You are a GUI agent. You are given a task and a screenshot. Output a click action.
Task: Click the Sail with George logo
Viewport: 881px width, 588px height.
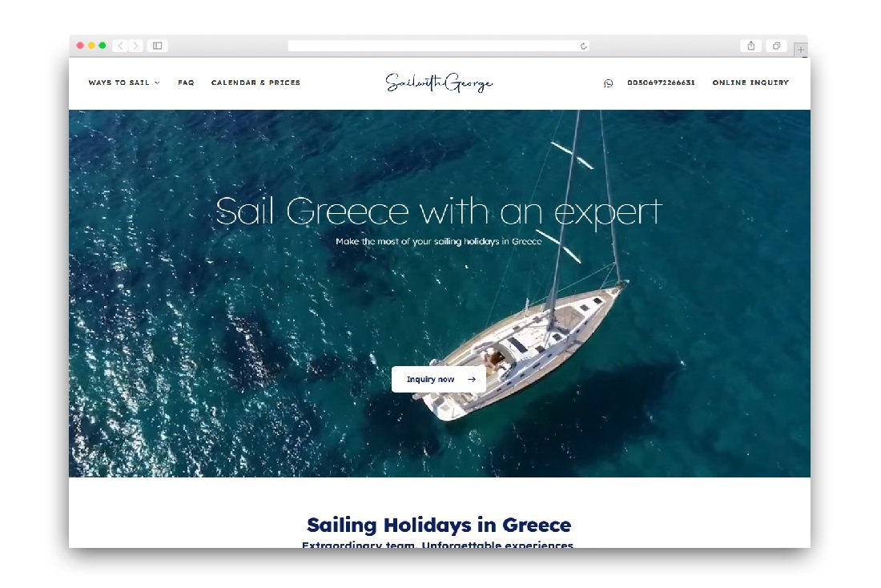tap(439, 83)
